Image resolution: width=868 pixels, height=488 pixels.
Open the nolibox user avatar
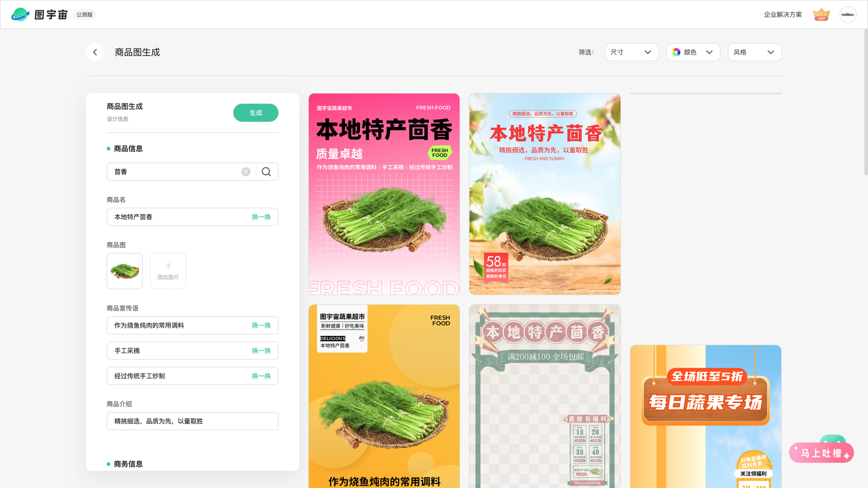coord(848,14)
